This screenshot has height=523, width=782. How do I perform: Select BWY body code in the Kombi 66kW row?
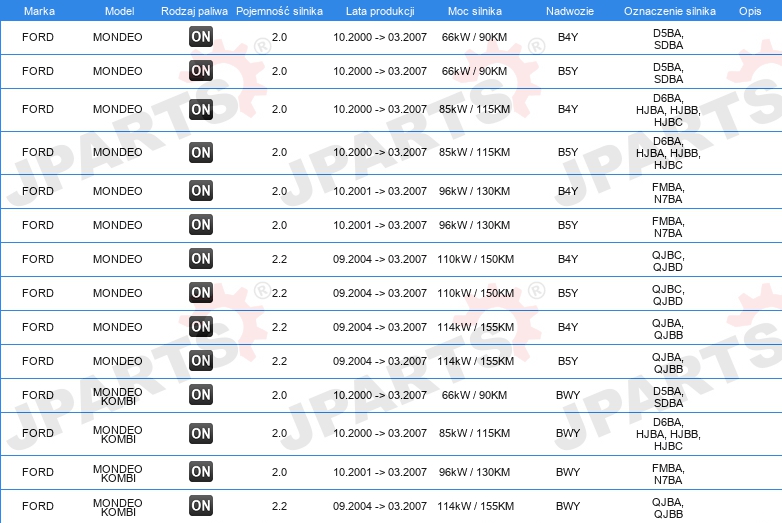pos(568,395)
